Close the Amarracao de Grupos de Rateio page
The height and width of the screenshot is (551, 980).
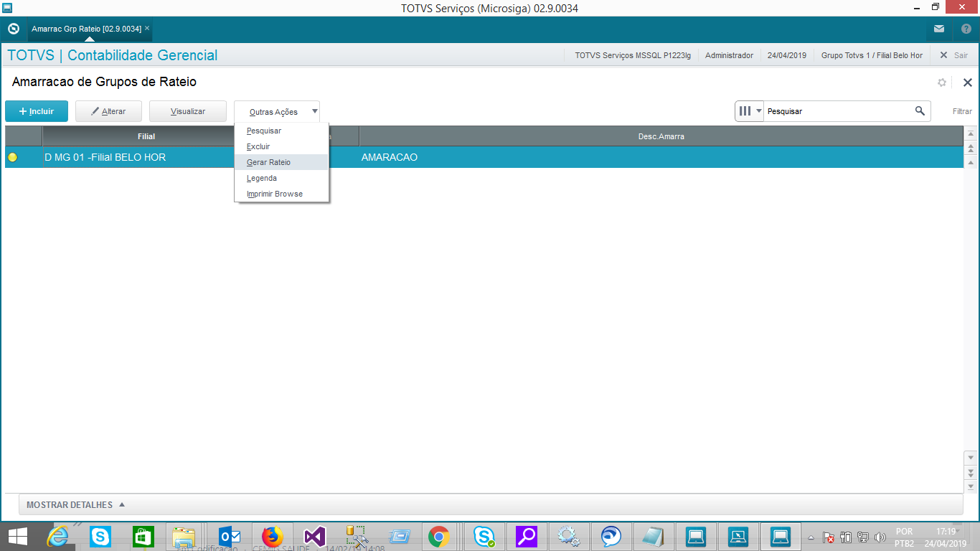click(x=967, y=83)
